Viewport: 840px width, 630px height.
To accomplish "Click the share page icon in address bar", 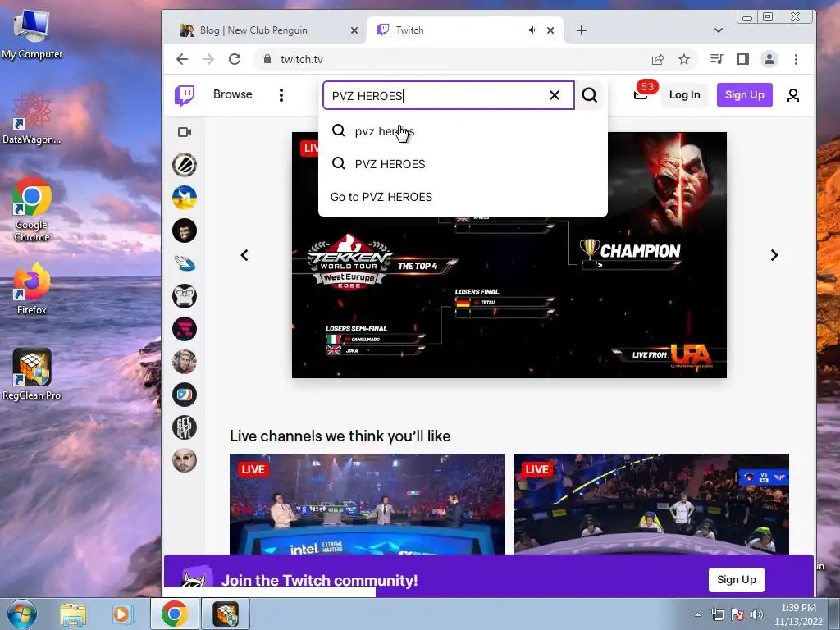I will pos(658,59).
